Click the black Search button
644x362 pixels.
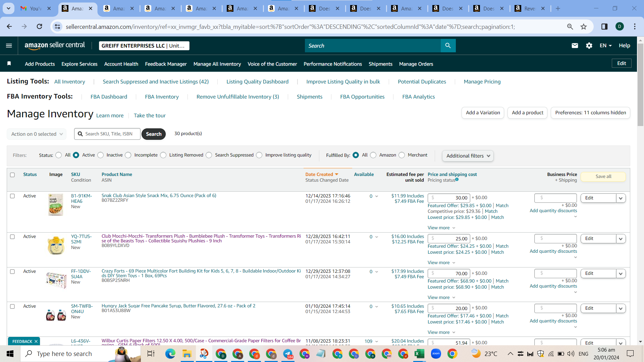(154, 134)
